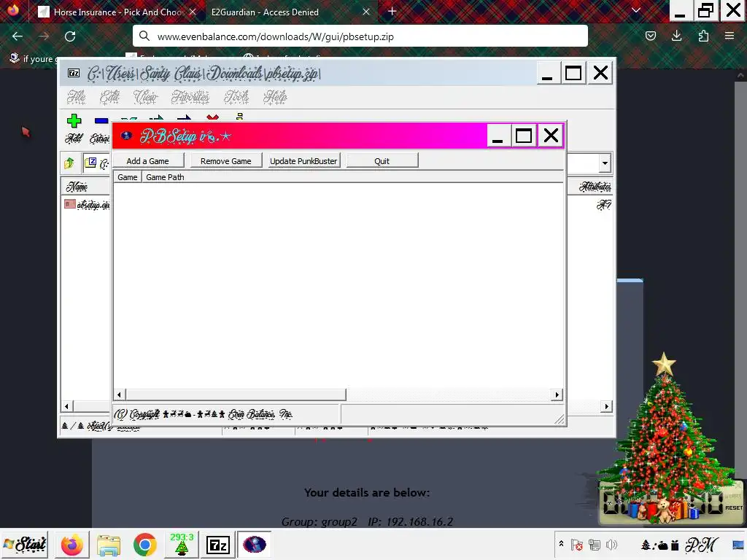Click the Action Center flag tray icon

tap(576, 544)
